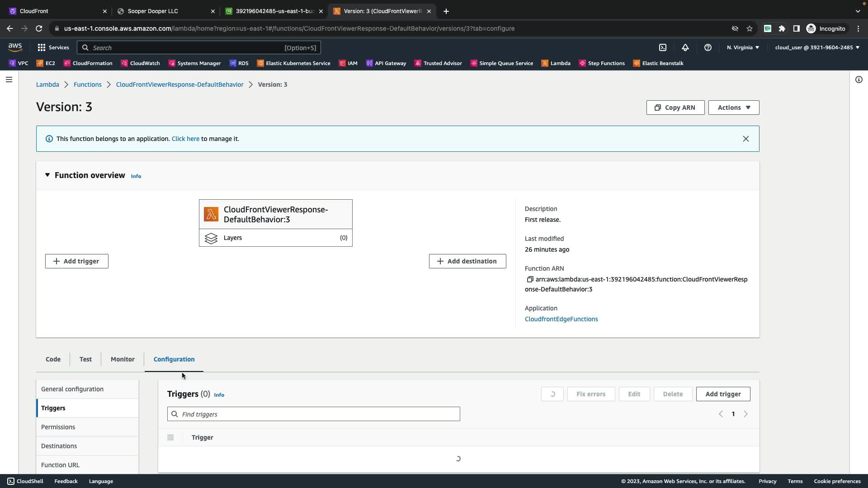Open the side navigation hamburger menu
This screenshot has width=868, height=488.
pos(9,80)
